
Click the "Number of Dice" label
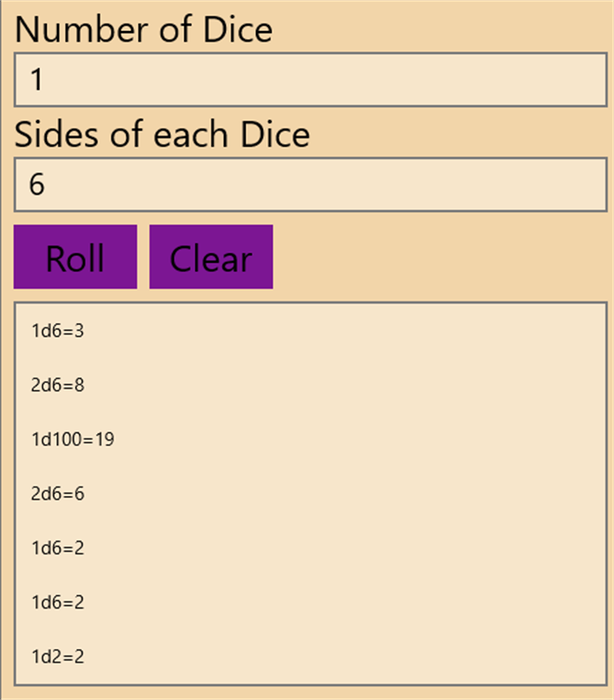coord(144,29)
